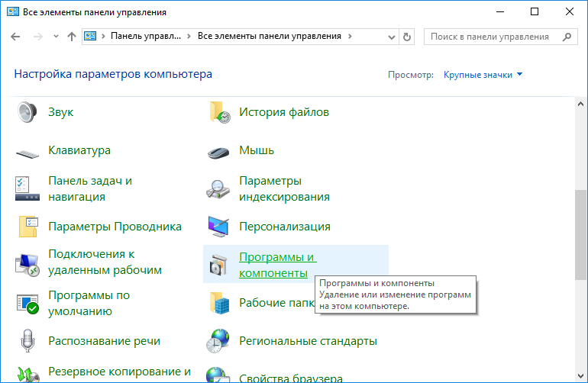Open Рабочие папки link
The image size is (588, 383).
click(276, 303)
